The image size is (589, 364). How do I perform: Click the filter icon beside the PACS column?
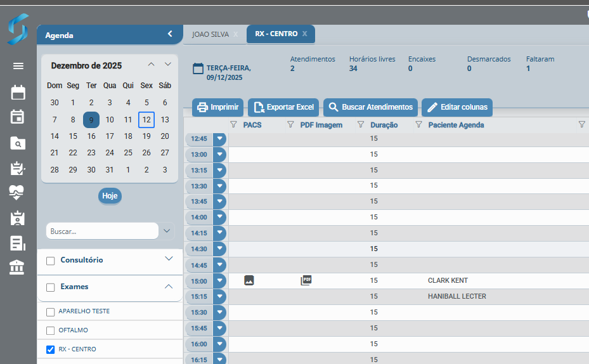(x=233, y=125)
